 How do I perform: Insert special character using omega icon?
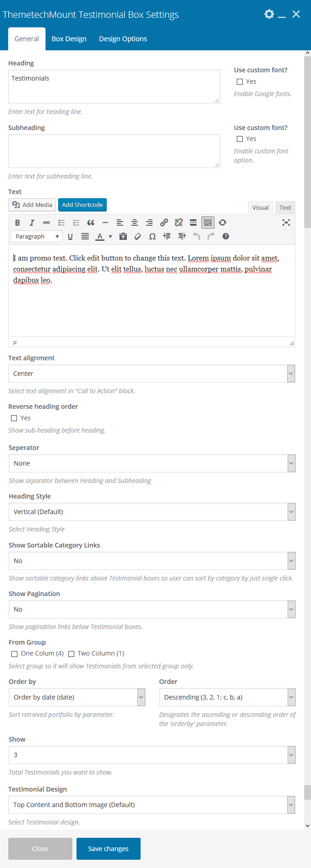point(152,236)
